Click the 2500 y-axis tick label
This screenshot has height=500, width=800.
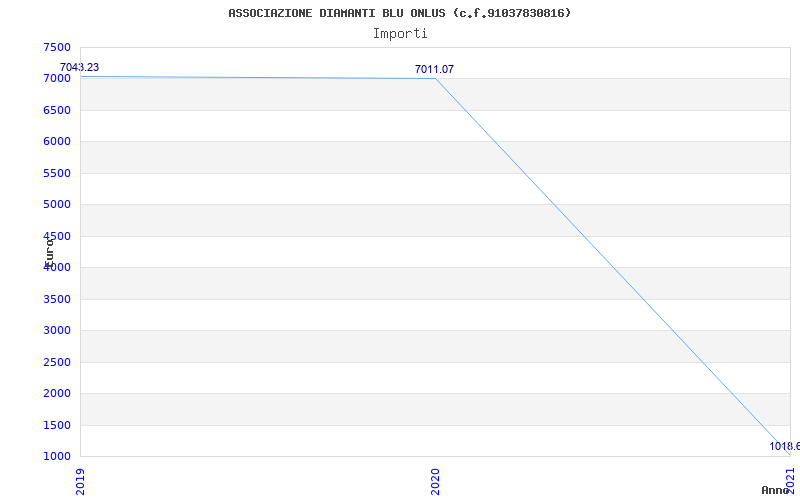pos(57,362)
